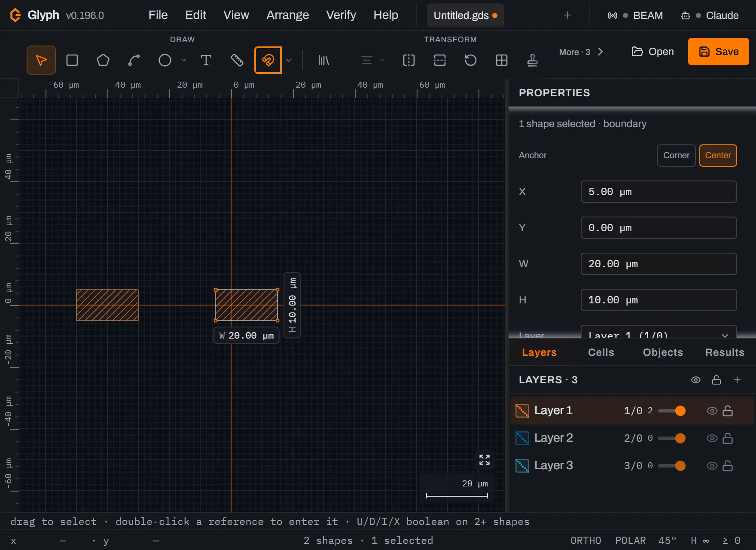The width and height of the screenshot is (756, 550).
Task: Click the flip horizontal transform icon
Action: (409, 60)
